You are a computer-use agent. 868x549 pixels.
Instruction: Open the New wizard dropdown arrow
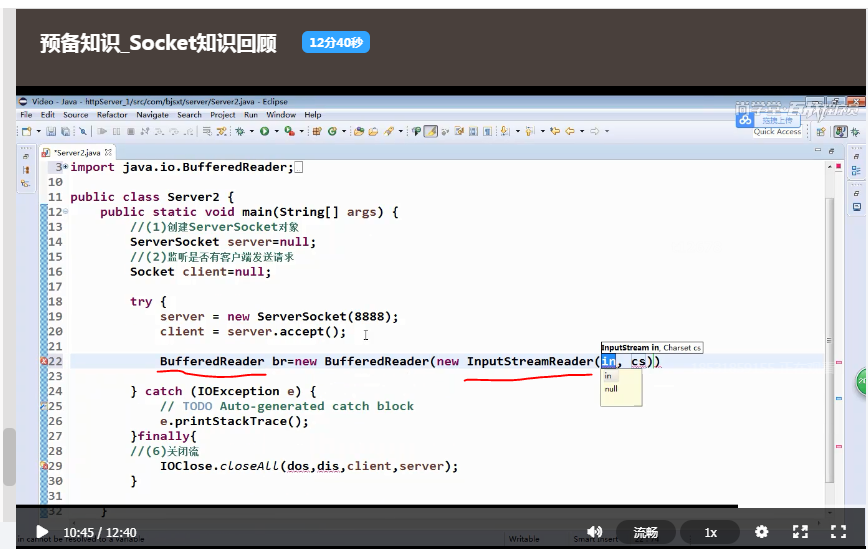39,131
